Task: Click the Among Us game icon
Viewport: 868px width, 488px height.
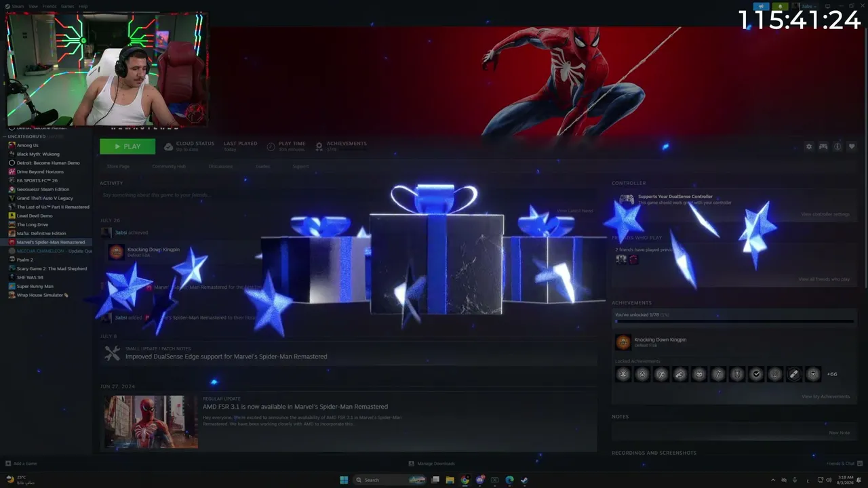Action: (x=12, y=145)
